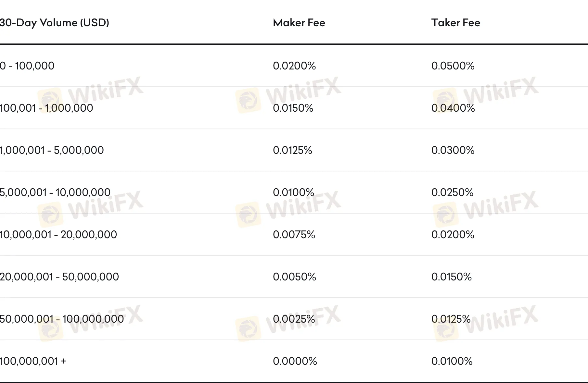
Task: Click the 0.0250% taker fee value
Action: (x=452, y=192)
